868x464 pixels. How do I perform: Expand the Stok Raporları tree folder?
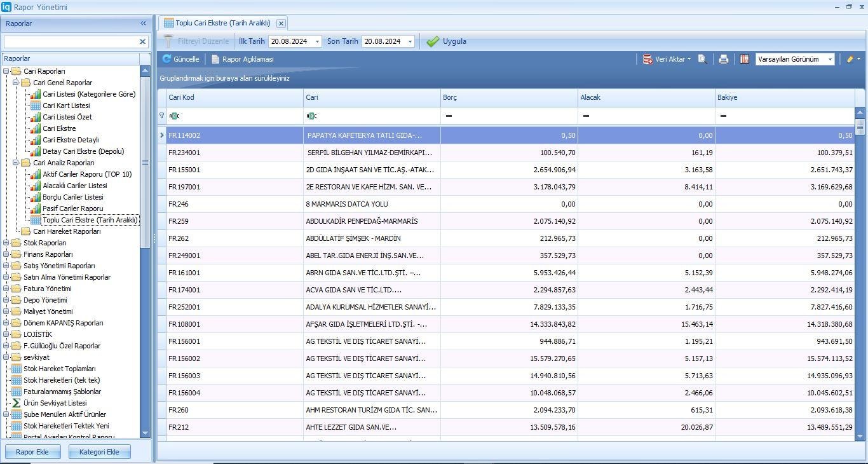tap(6, 243)
